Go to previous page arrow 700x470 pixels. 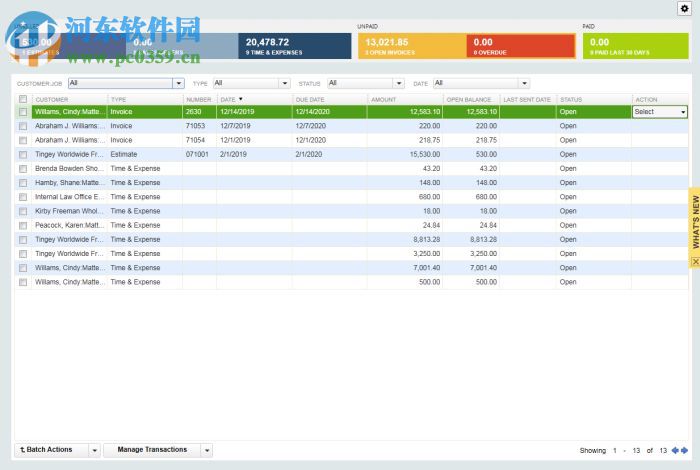[x=675, y=450]
